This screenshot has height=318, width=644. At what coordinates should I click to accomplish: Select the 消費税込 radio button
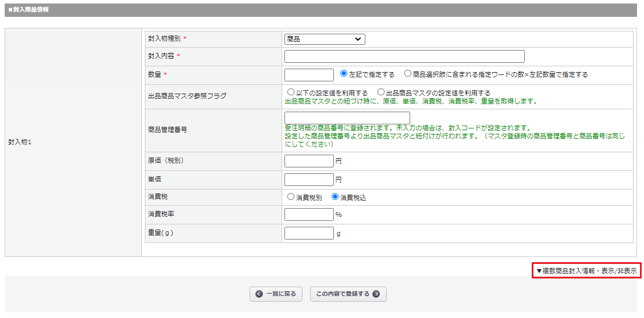(335, 196)
